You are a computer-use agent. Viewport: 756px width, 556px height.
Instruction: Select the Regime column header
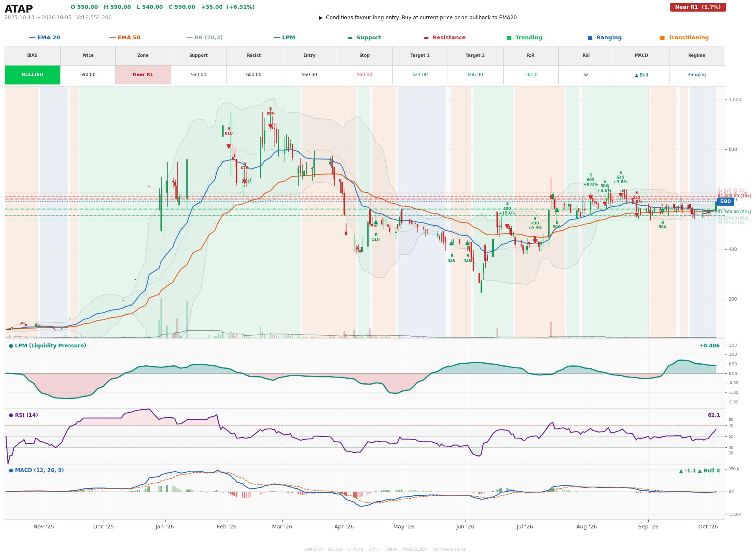(x=697, y=56)
